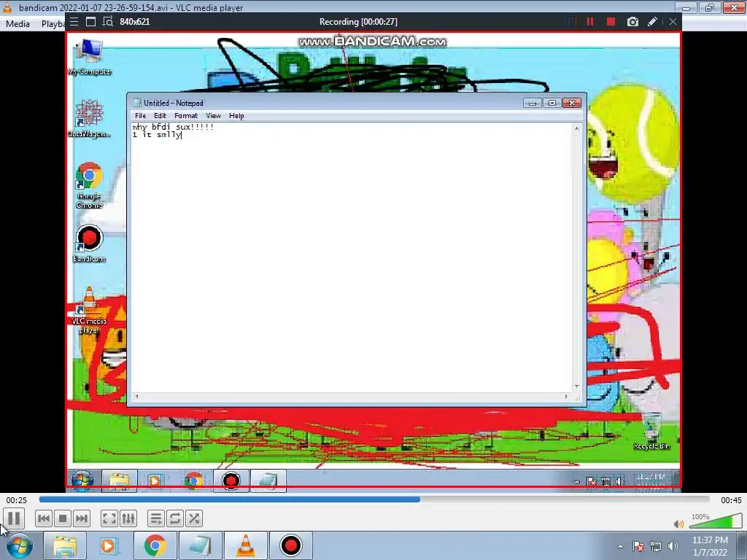
Task: Open the clock showing 11:37 PM
Action: [x=710, y=546]
